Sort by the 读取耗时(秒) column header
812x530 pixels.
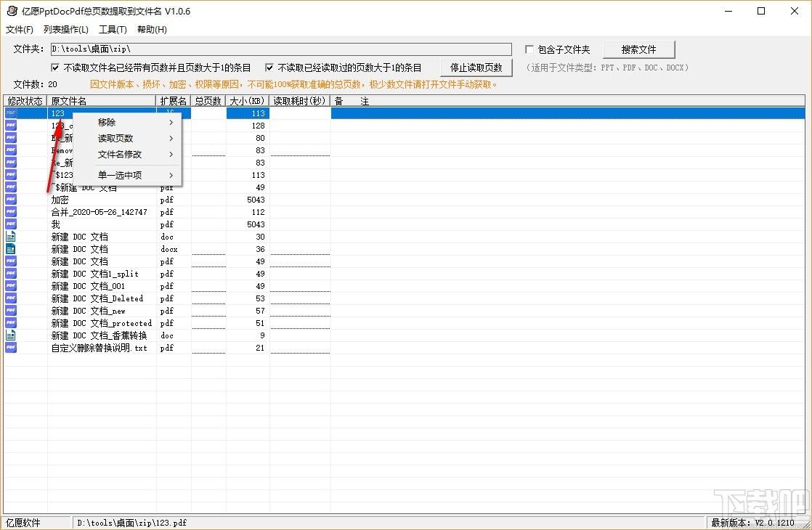(300, 101)
